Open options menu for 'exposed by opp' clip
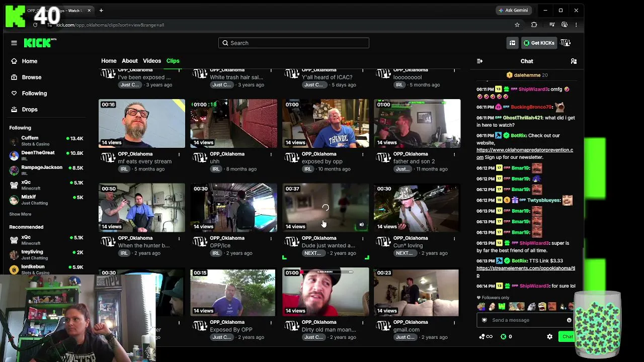The image size is (644, 362). tap(363, 154)
